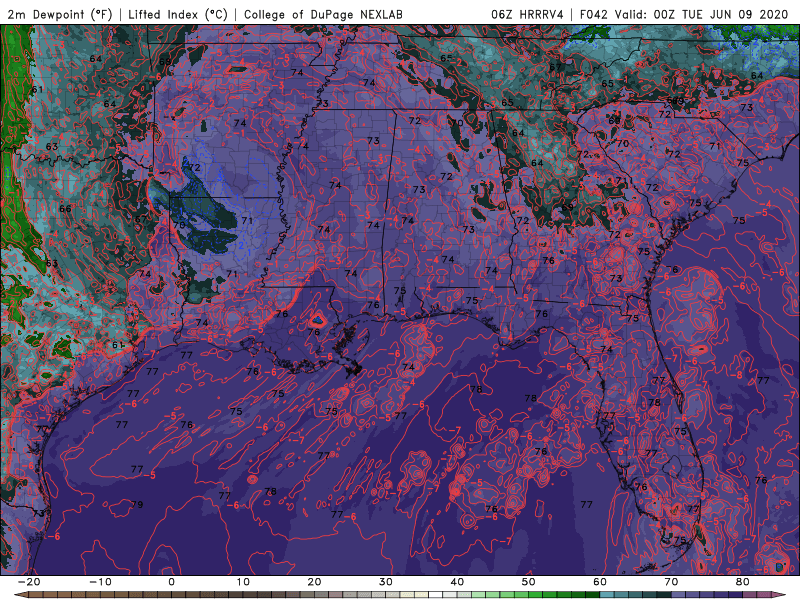Click the -20 label on the color scale

tap(29, 582)
